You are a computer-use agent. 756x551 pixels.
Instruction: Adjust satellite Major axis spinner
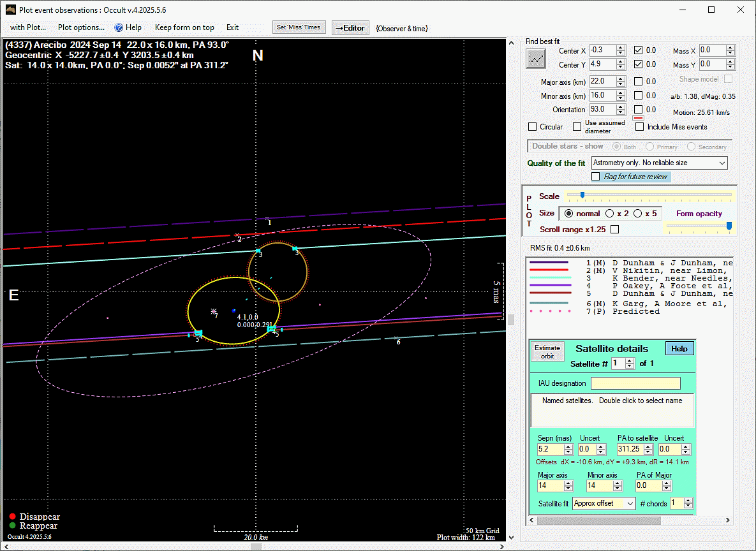pyautogui.click(x=568, y=486)
